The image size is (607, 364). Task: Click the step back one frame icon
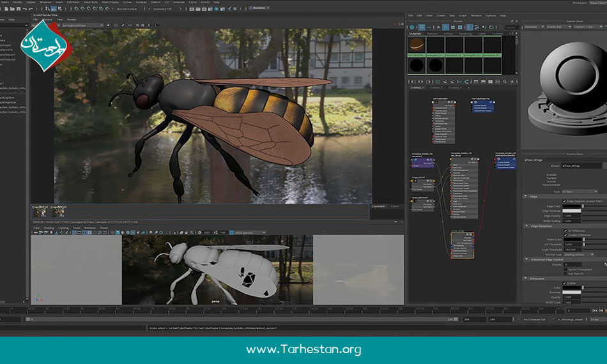click(x=601, y=310)
